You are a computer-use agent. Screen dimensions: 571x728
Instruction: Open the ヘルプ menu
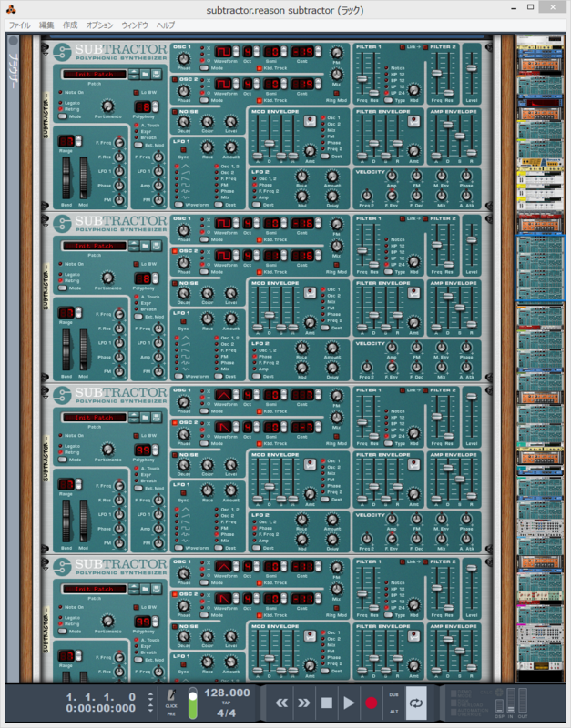click(x=166, y=25)
